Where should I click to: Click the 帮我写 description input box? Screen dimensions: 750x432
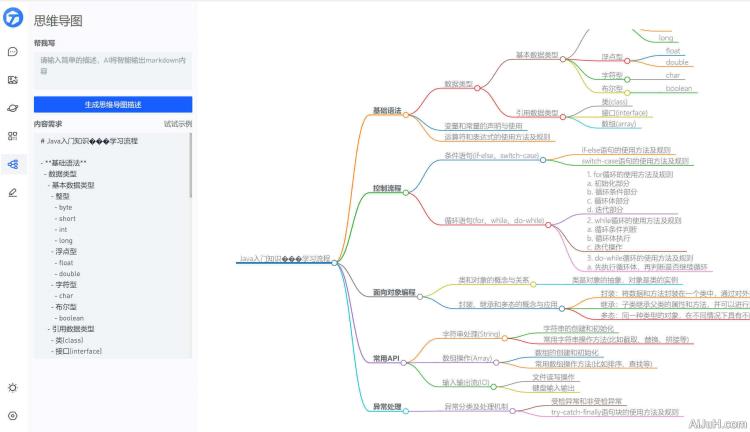[x=112, y=67]
